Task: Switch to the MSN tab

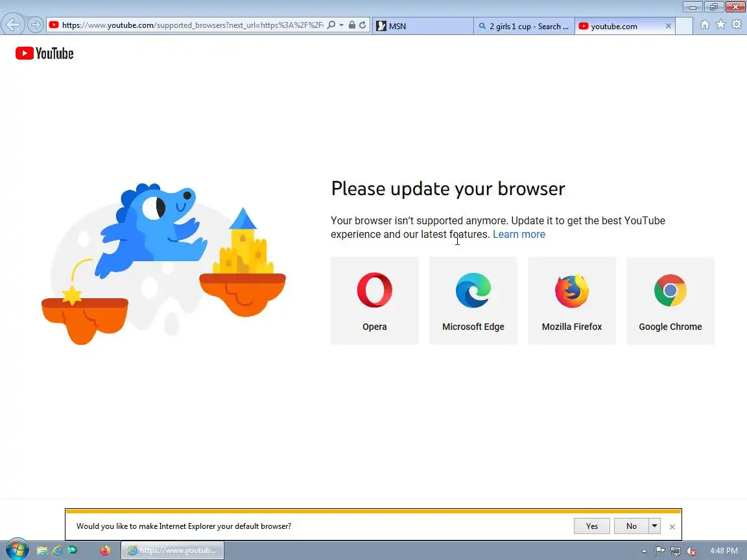Action: click(x=422, y=26)
